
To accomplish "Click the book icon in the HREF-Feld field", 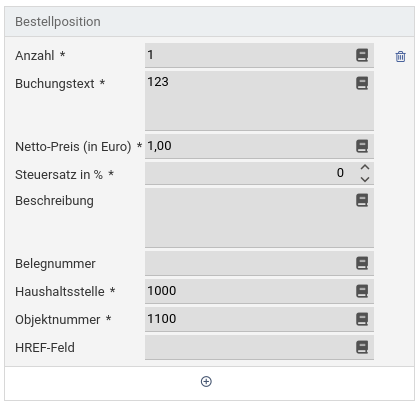I will tap(362, 347).
